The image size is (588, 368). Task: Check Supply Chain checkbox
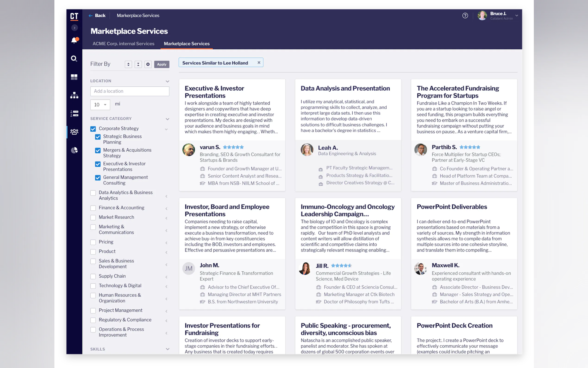(93, 276)
